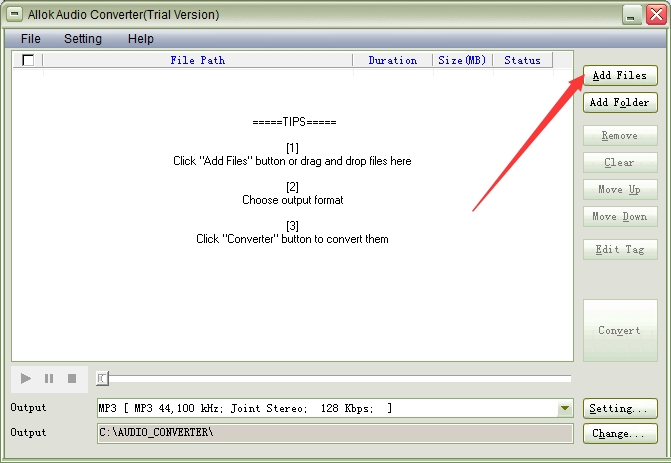Click the system menu icon in title bar
The width and height of the screenshot is (671, 463).
(x=14, y=14)
